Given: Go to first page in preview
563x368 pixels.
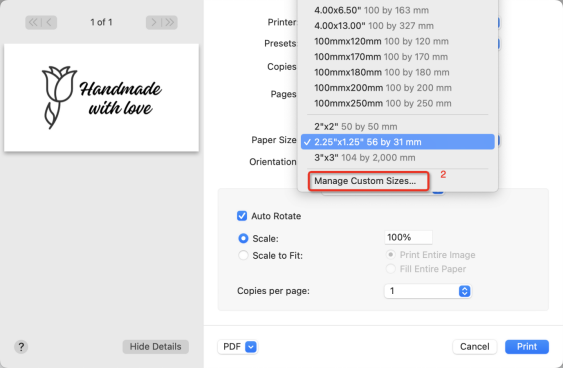Looking at the screenshot, I should point(33,22).
